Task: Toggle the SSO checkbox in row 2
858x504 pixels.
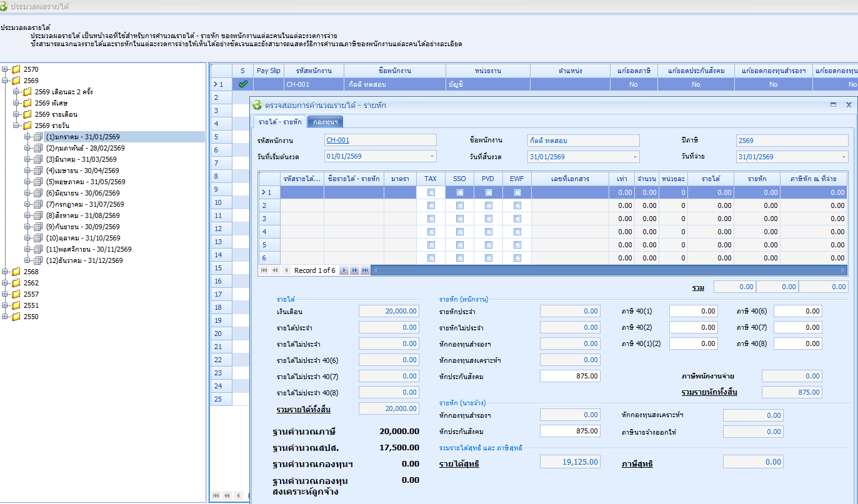Action: tap(459, 206)
